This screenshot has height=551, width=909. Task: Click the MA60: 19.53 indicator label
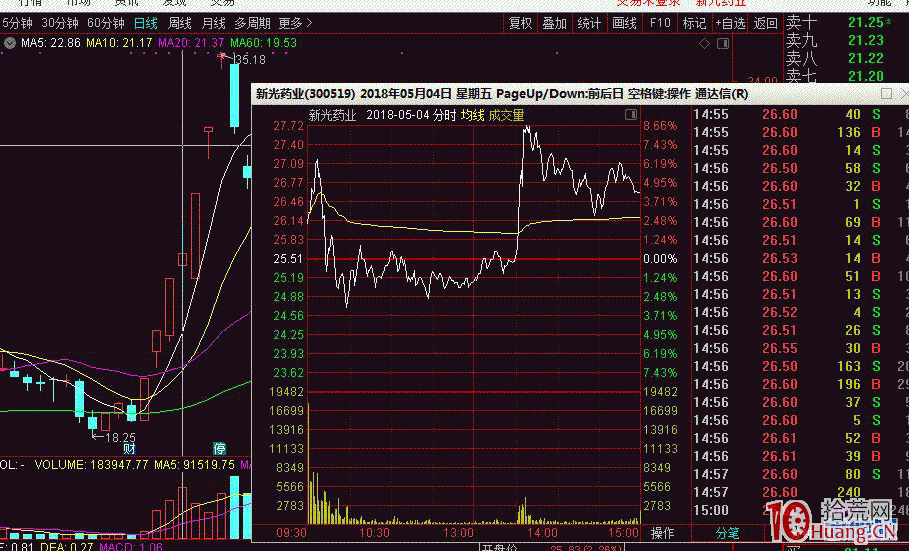coord(263,43)
